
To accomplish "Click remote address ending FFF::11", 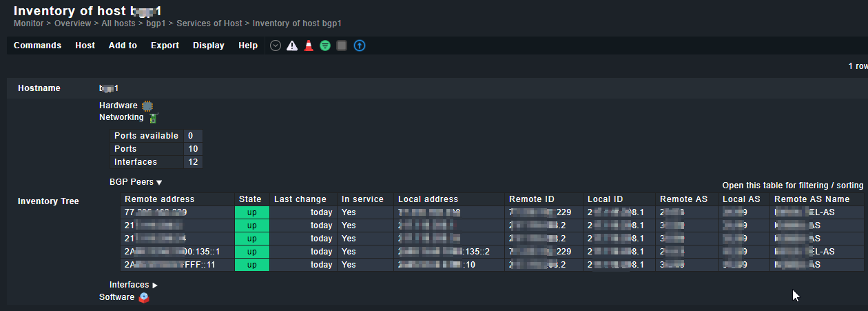I will point(169,265).
